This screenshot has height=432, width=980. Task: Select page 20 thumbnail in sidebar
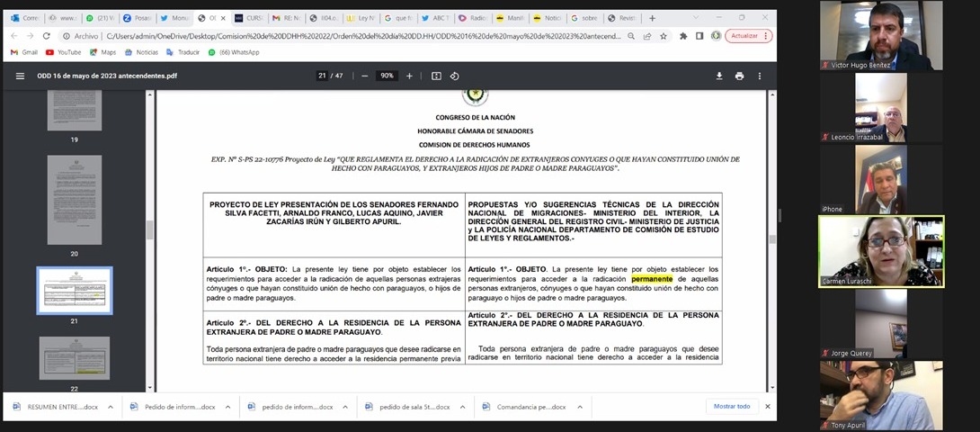point(75,200)
